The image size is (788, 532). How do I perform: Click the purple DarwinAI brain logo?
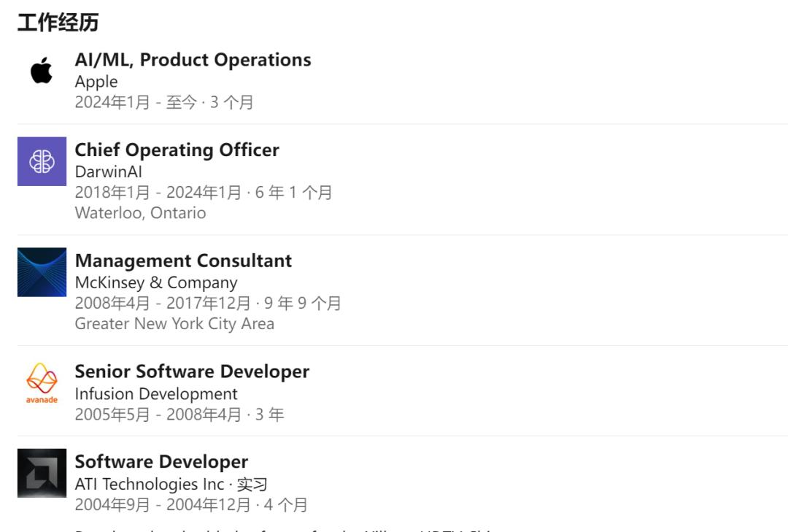(42, 161)
